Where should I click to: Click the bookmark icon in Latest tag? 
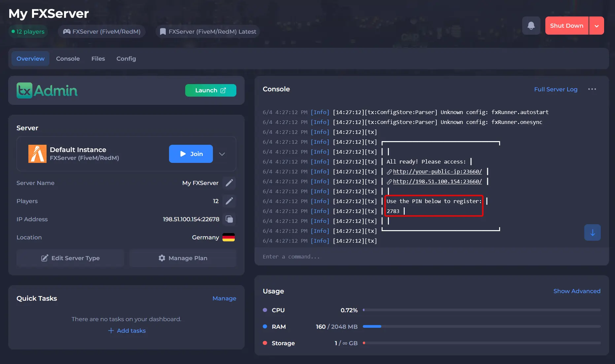[x=163, y=31]
